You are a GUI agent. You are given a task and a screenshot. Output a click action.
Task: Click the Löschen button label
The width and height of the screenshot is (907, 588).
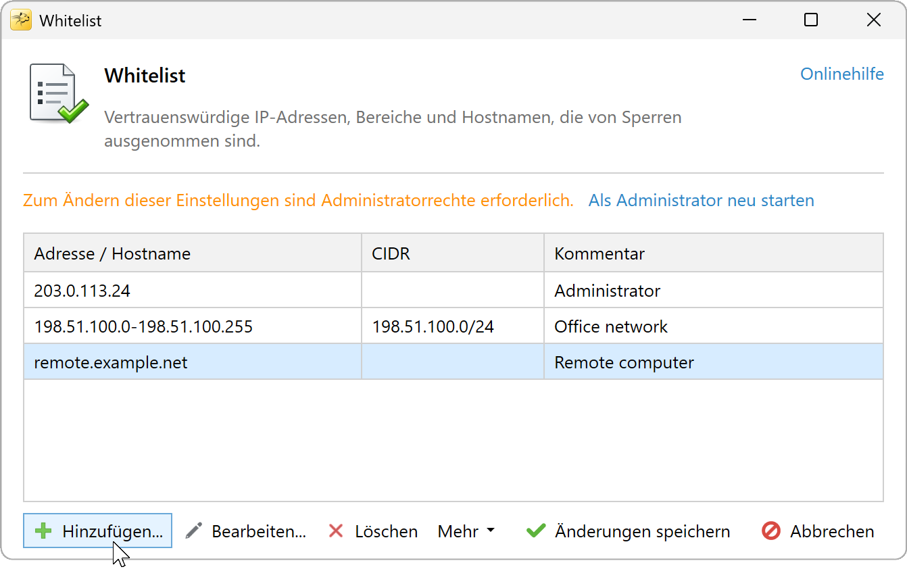pos(387,531)
